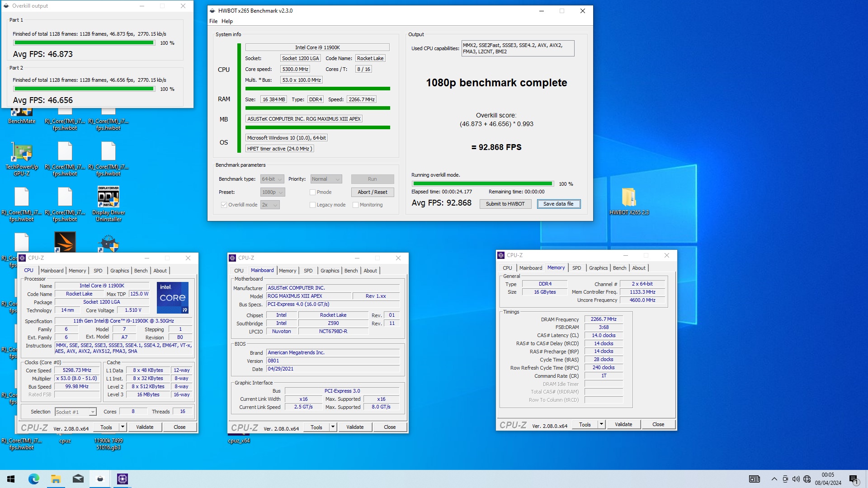Image resolution: width=868 pixels, height=488 pixels.
Task: Switch to Bench tab in CPU-Z CPU window
Action: [141, 271]
